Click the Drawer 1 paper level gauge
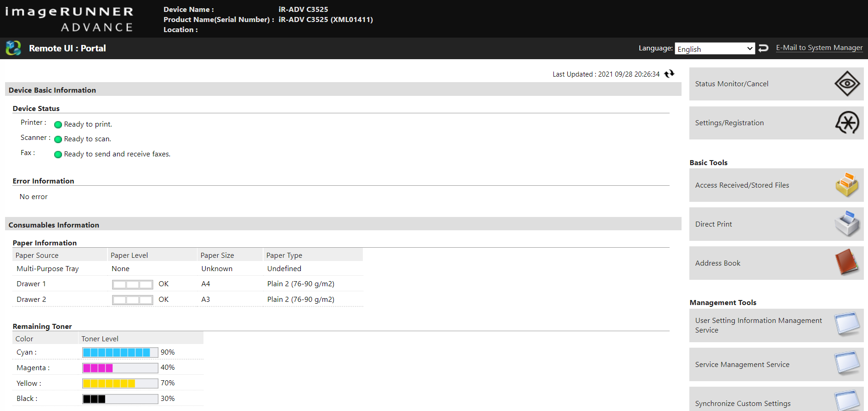868x411 pixels. (133, 284)
